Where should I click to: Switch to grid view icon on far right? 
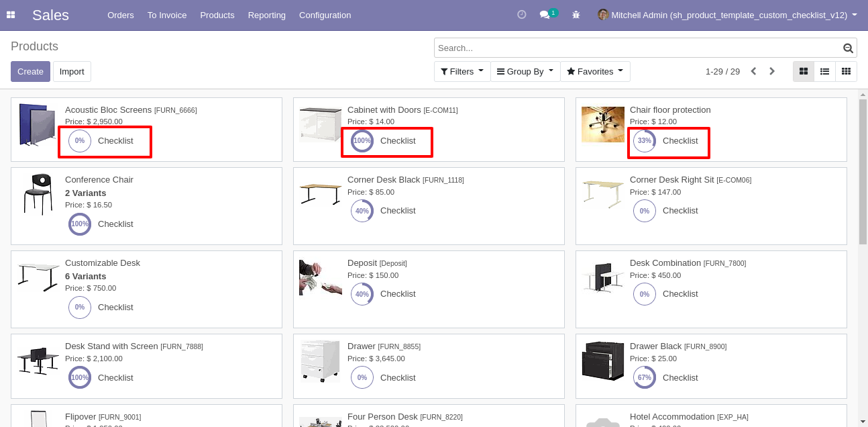tap(847, 71)
